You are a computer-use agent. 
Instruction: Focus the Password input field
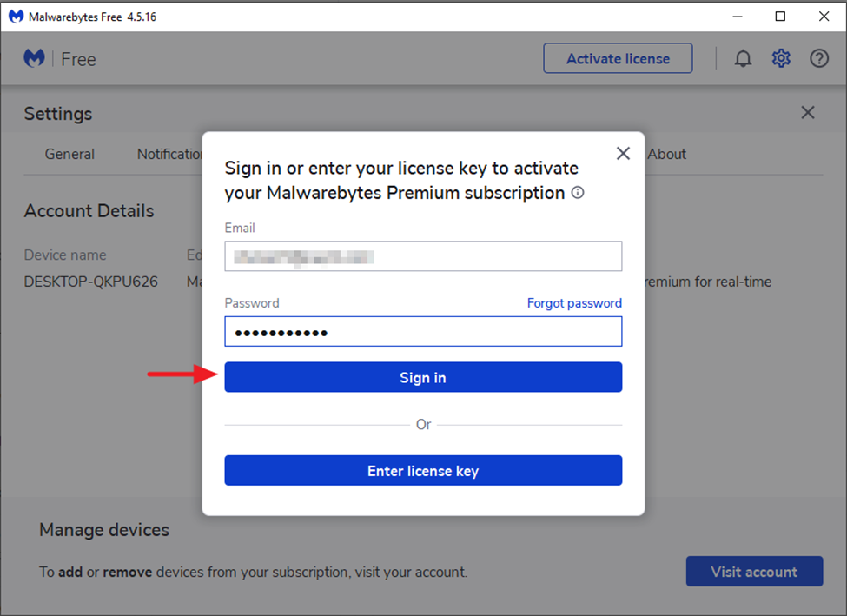click(x=423, y=332)
